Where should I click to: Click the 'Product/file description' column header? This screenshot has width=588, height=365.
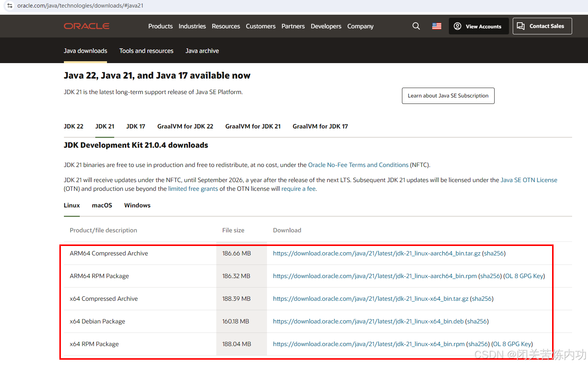click(104, 230)
